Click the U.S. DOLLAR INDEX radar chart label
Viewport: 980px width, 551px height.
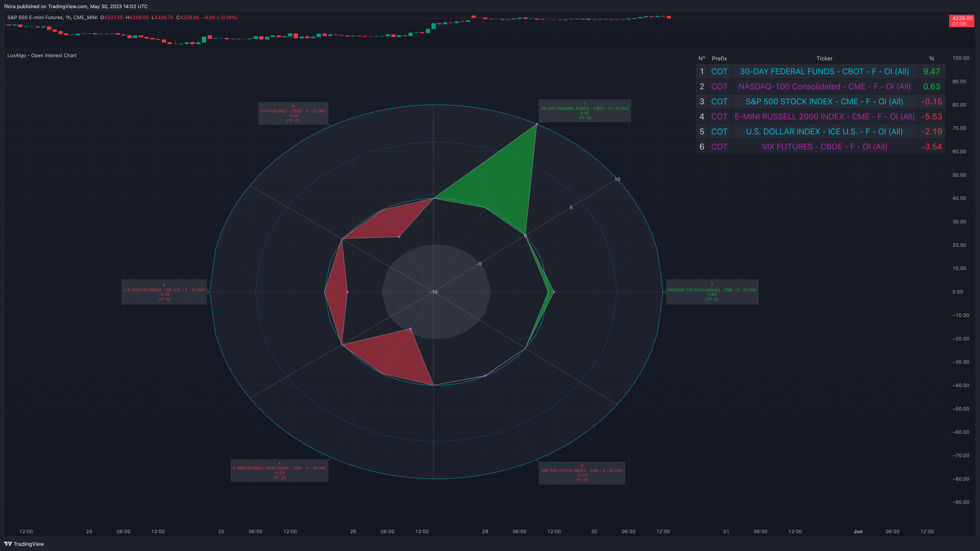[x=164, y=292]
